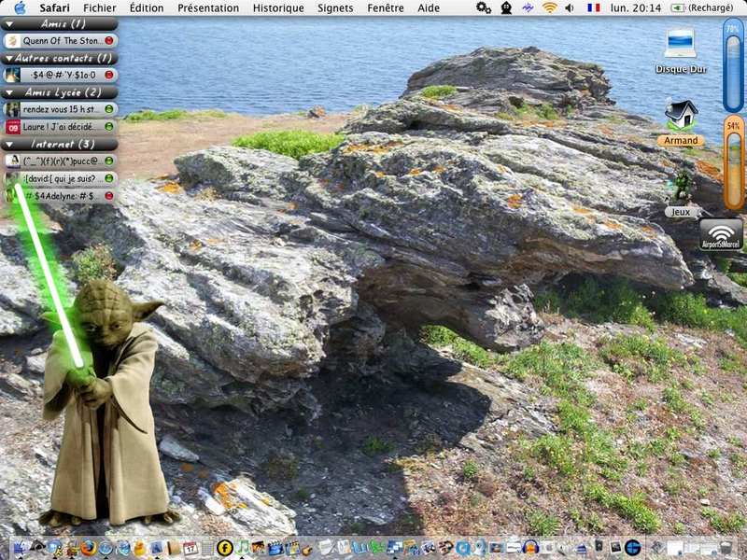This screenshot has width=747, height=560.
Task: Open the Historique menu
Action: coord(278,7)
